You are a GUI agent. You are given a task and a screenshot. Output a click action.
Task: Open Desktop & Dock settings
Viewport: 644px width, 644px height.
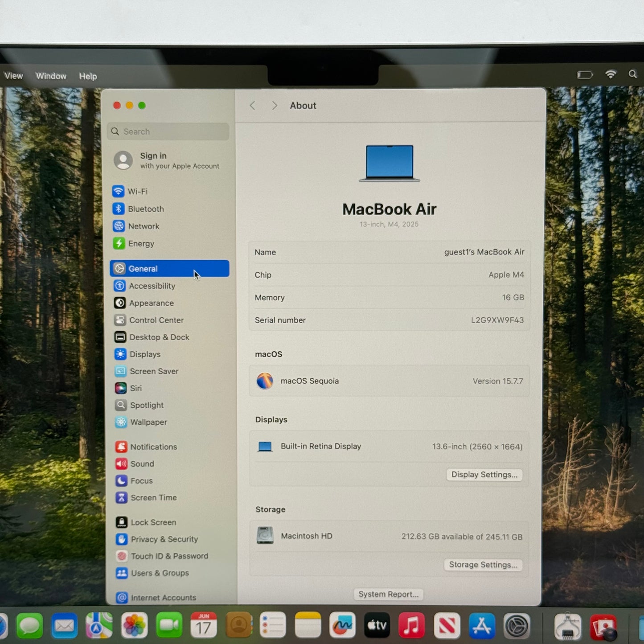tap(152, 337)
